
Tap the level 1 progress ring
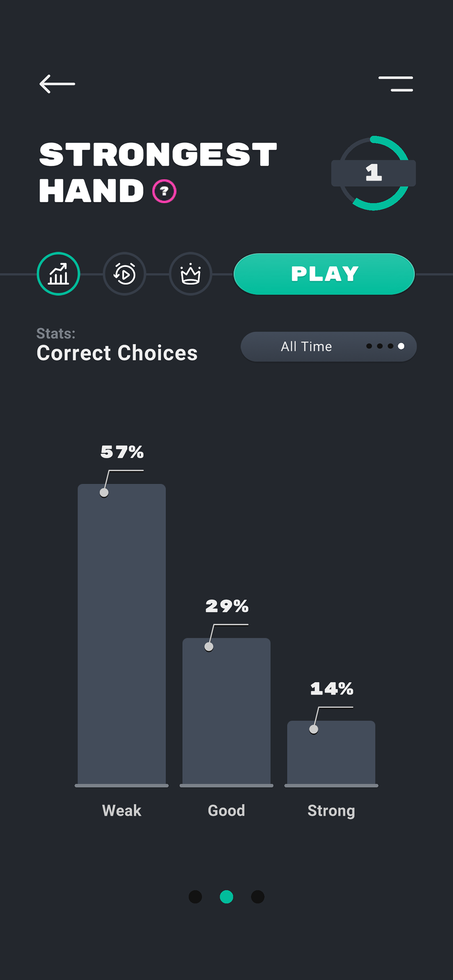coord(373,173)
